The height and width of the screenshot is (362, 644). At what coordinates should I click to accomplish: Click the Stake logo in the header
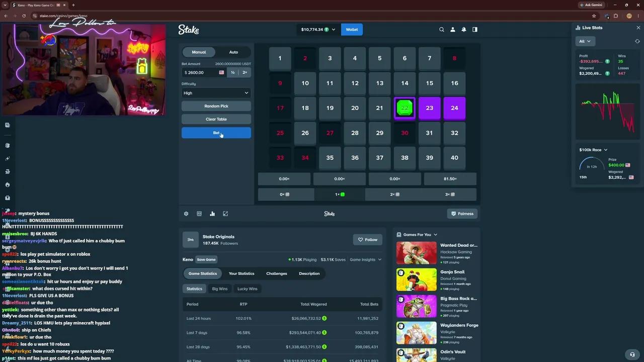(189, 30)
